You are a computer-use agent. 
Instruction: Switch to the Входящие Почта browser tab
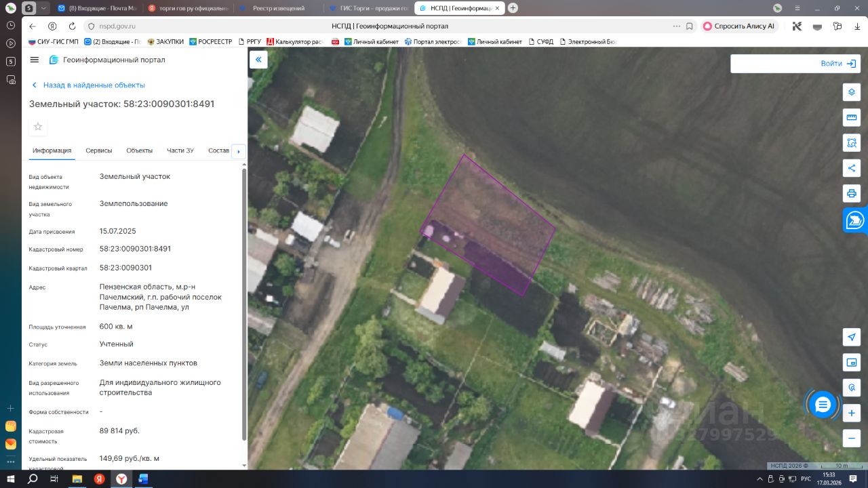[x=97, y=8]
